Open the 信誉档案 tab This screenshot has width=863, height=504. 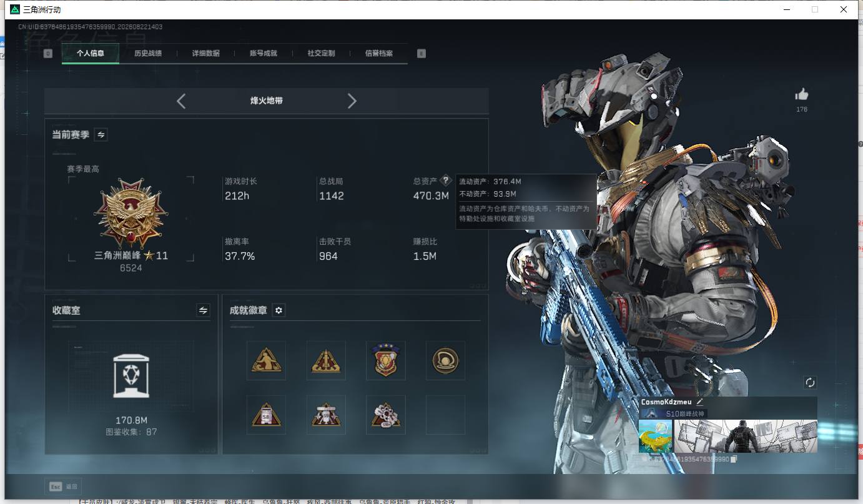(379, 54)
